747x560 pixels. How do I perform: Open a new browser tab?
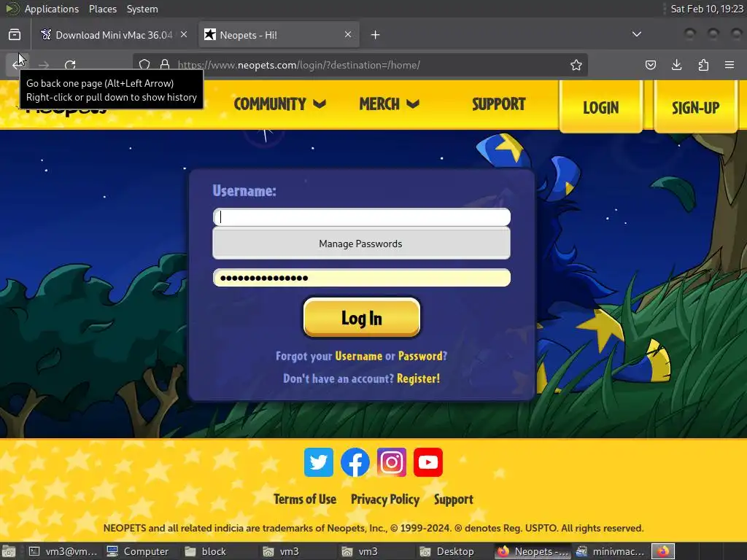pyautogui.click(x=376, y=35)
